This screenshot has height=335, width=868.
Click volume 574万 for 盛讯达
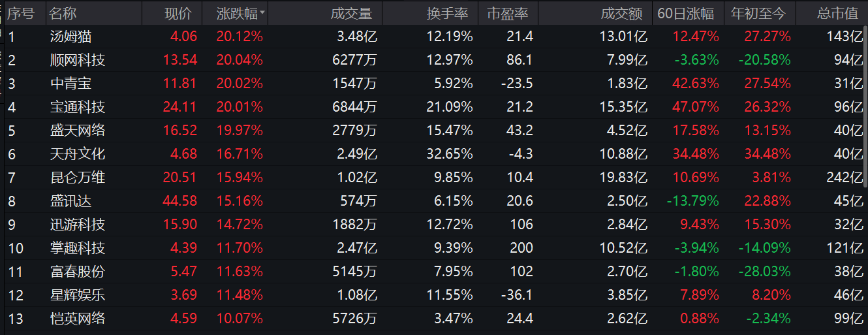coord(359,201)
